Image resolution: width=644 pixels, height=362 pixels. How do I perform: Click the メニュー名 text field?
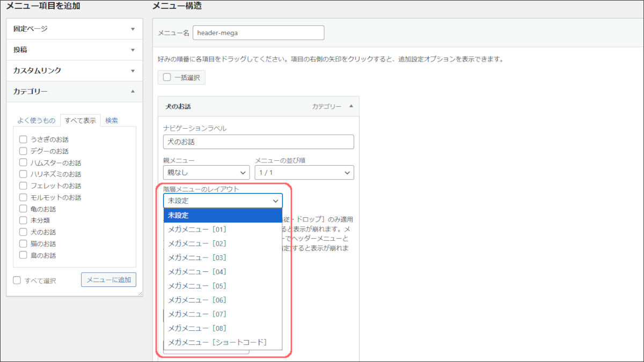click(x=258, y=33)
